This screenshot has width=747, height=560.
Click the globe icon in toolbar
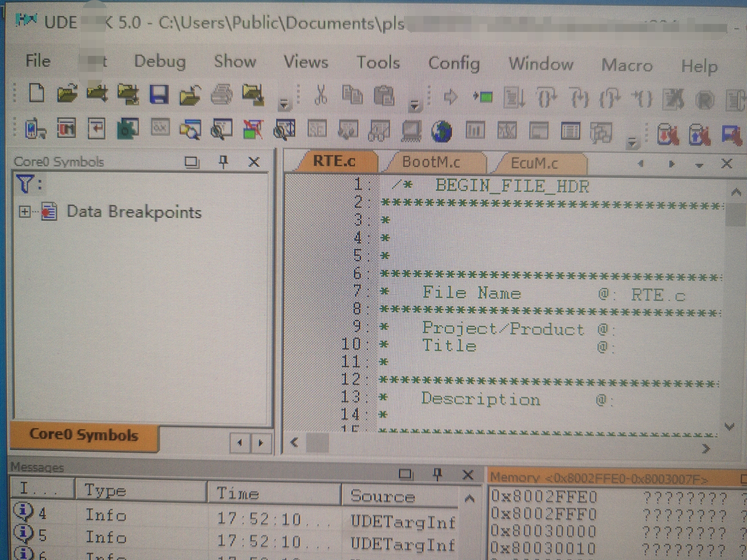[442, 131]
